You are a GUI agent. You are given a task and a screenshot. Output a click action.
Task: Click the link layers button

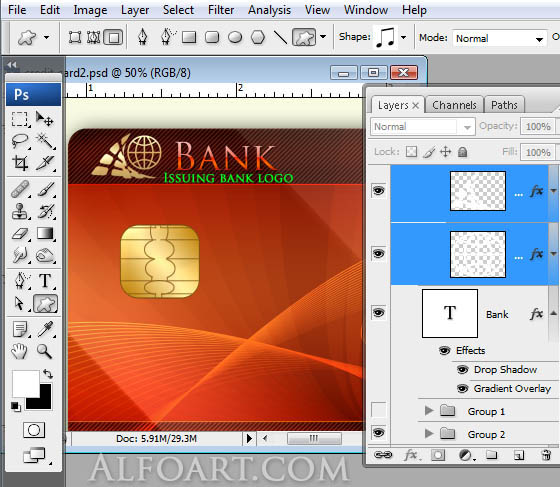[383, 455]
